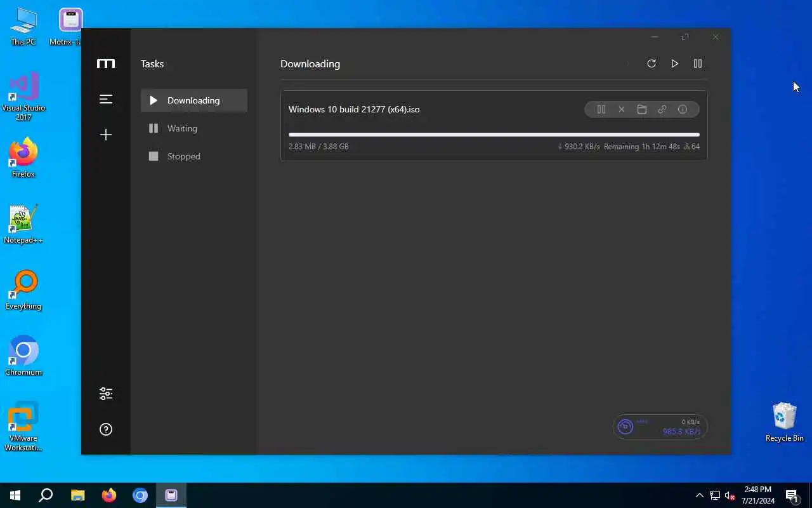812x508 pixels.
Task: Open taskbar search magnifier
Action: click(46, 495)
